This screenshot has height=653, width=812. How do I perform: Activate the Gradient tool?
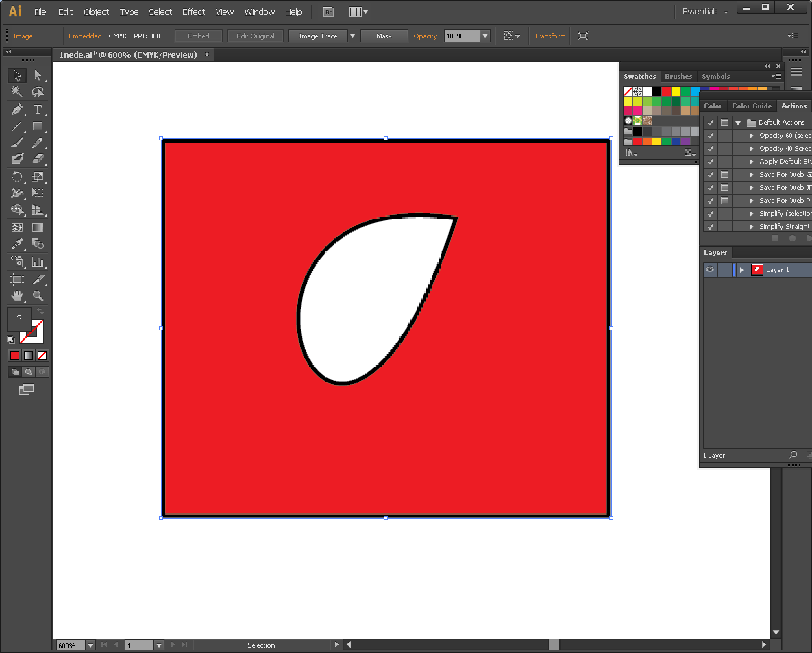click(x=38, y=227)
